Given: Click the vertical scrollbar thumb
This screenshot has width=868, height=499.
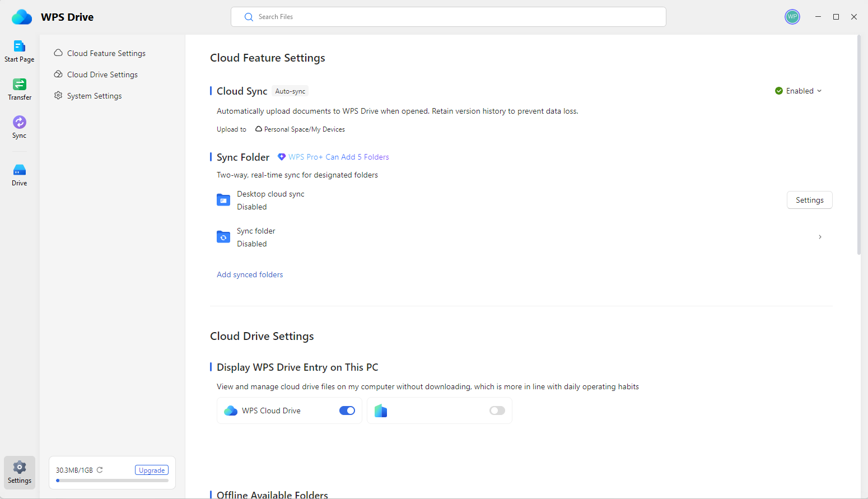Looking at the screenshot, I should (x=859, y=144).
